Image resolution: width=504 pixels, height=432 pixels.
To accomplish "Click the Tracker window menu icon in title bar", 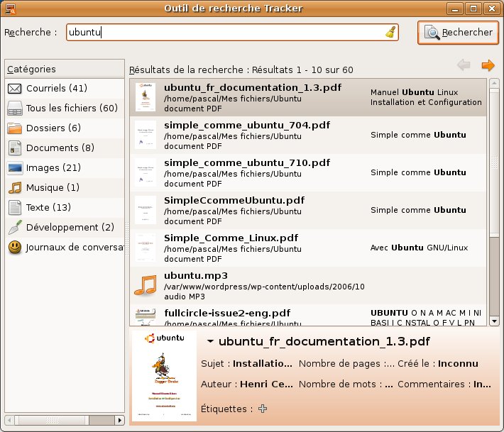I will coord(11,9).
